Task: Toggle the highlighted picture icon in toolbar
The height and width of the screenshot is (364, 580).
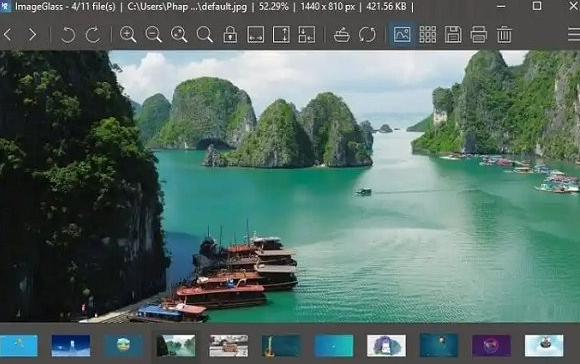Action: (x=402, y=35)
